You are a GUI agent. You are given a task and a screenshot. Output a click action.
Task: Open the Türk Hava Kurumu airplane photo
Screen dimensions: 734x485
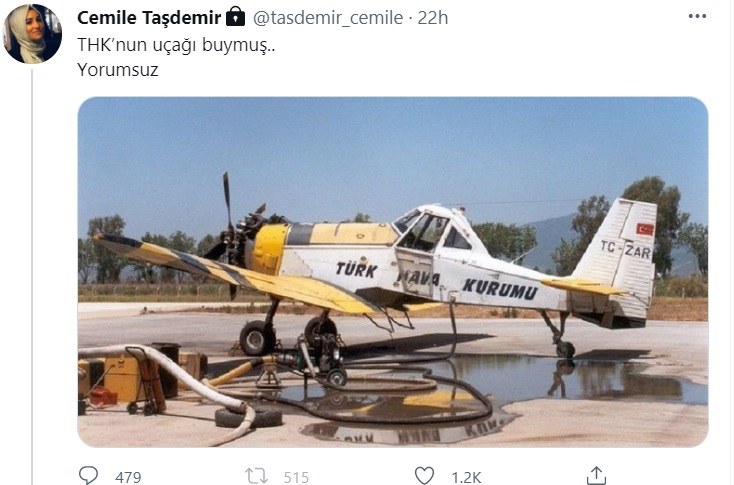tap(393, 272)
